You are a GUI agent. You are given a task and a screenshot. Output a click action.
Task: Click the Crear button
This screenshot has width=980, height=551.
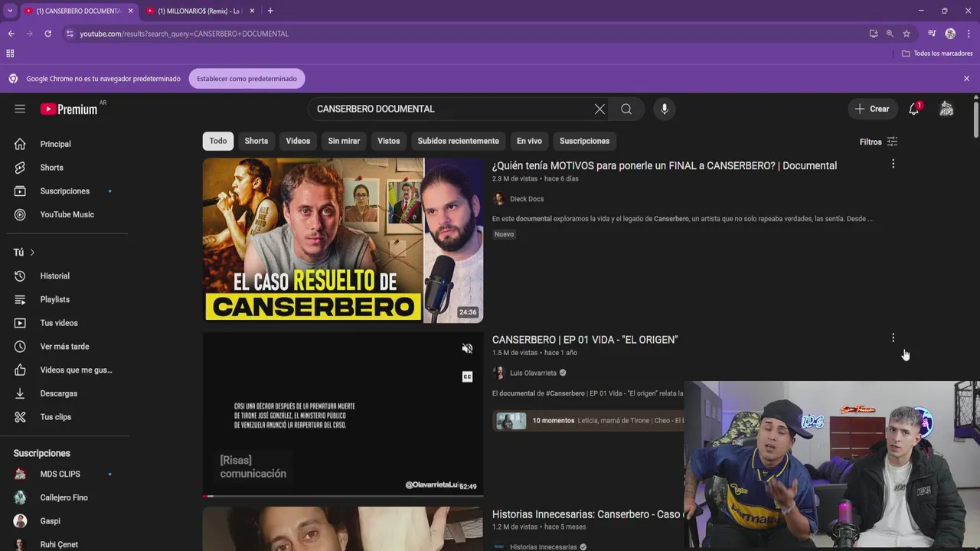click(872, 109)
